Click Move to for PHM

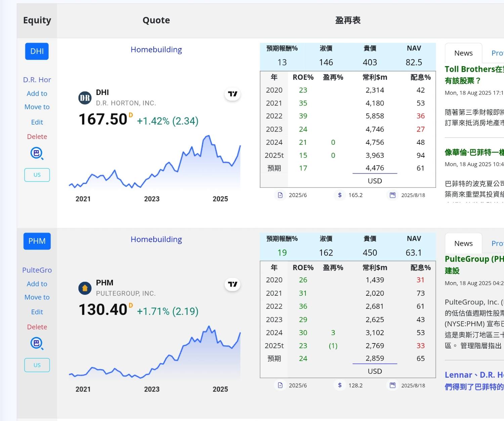[37, 297]
